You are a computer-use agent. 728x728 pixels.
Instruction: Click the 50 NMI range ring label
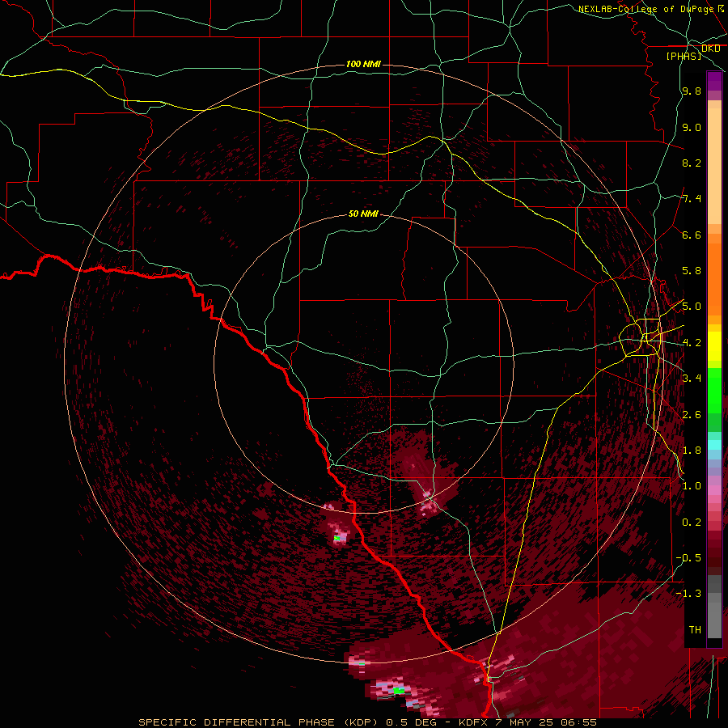click(x=363, y=214)
